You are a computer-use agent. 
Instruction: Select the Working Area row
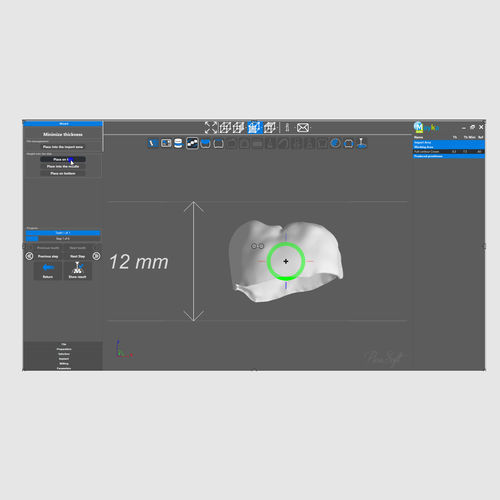tap(449, 147)
